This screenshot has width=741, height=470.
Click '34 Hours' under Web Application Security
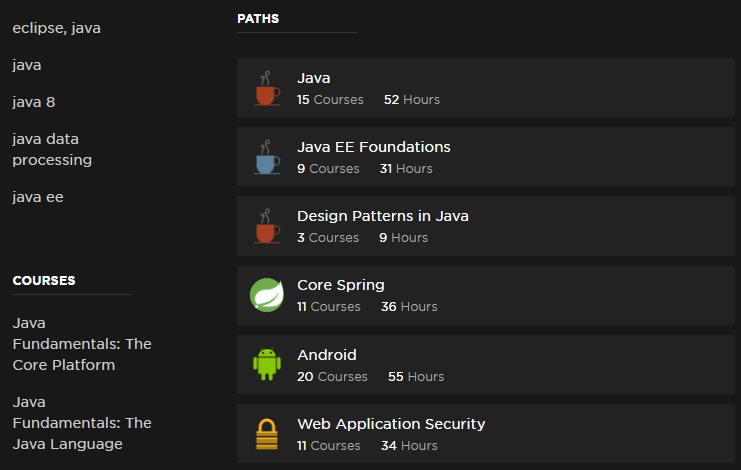[x=409, y=445]
